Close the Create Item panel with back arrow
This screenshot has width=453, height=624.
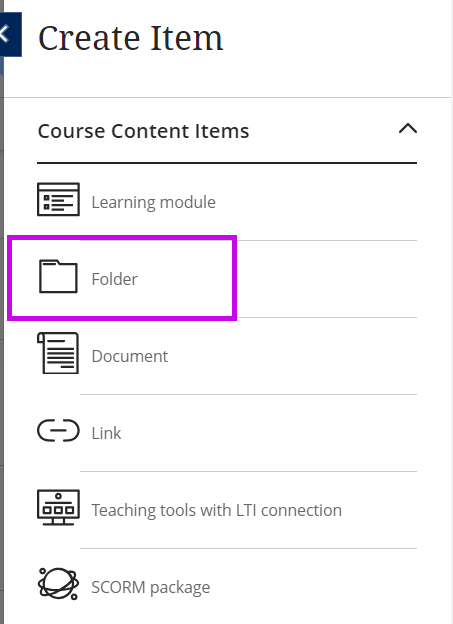point(9,34)
